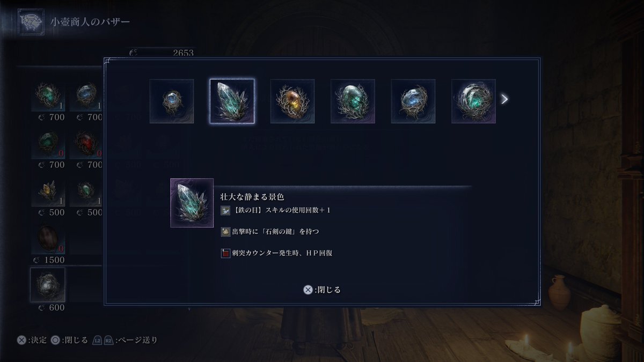Click the 決定 confirm prompt at bottom
This screenshot has height=362, width=644.
point(32,340)
